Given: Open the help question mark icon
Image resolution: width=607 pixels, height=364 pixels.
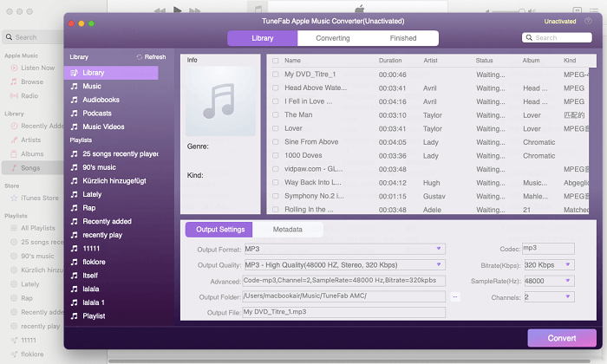Looking at the screenshot, I should click(x=588, y=21).
